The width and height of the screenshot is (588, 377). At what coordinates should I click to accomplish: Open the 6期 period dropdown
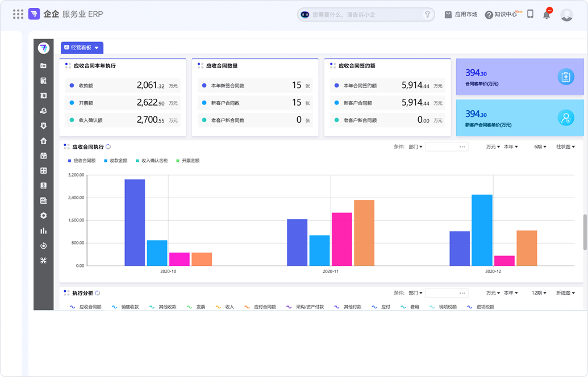coord(540,146)
